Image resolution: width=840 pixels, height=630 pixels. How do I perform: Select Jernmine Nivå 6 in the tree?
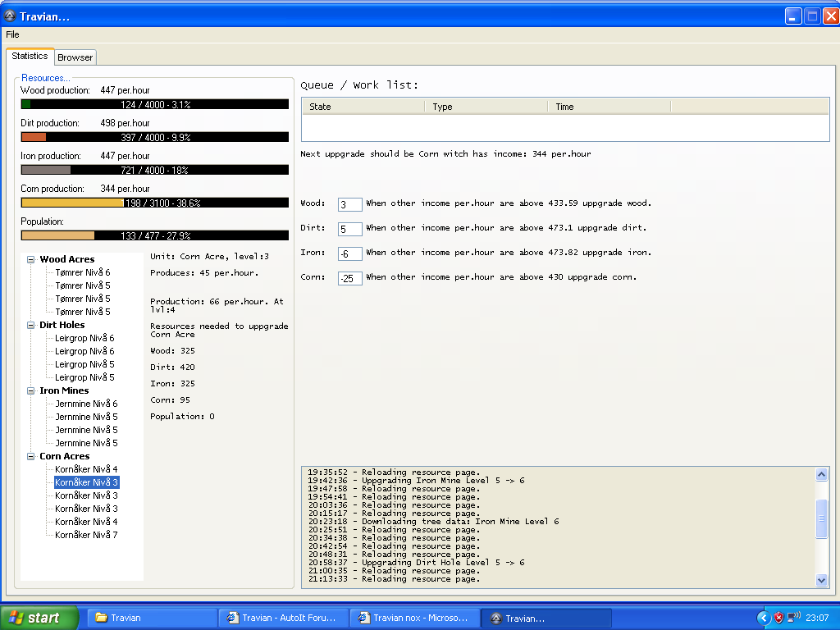point(86,404)
